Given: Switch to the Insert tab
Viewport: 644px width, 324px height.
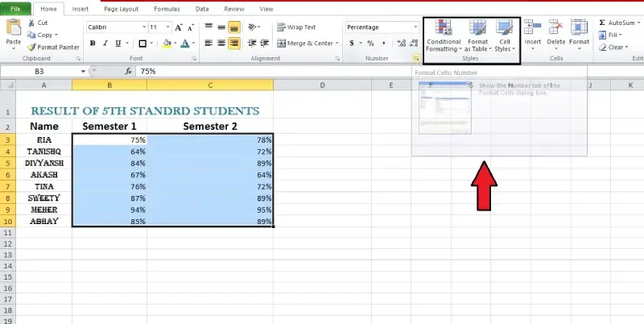Looking at the screenshot, I should pyautogui.click(x=80, y=9).
